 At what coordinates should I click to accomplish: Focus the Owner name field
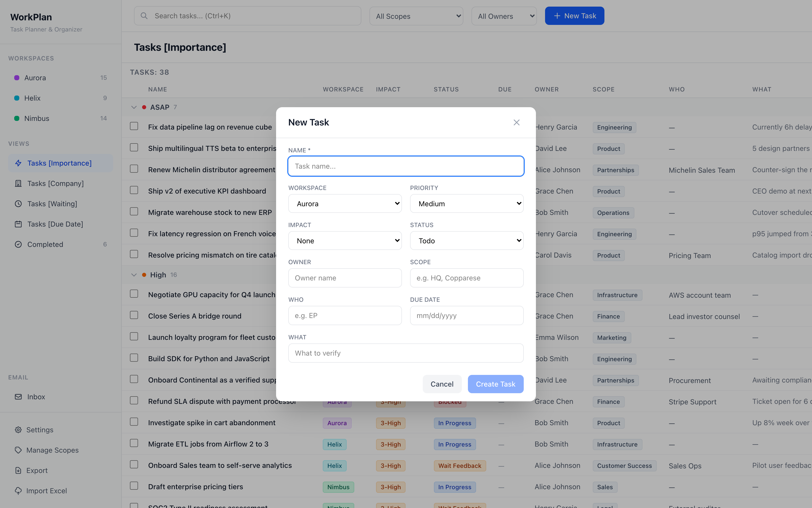pos(345,278)
